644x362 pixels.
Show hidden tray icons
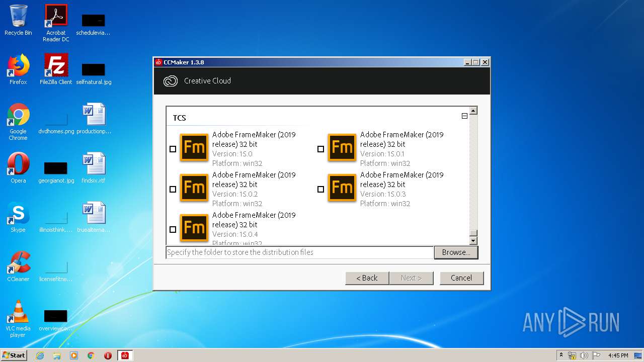click(x=561, y=355)
